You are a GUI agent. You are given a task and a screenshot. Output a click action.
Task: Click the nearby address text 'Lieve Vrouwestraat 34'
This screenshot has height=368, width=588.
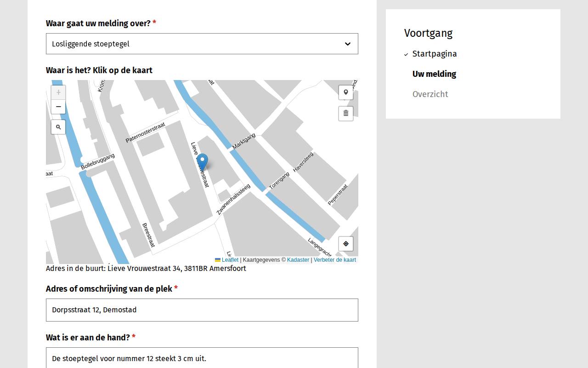coord(144,269)
